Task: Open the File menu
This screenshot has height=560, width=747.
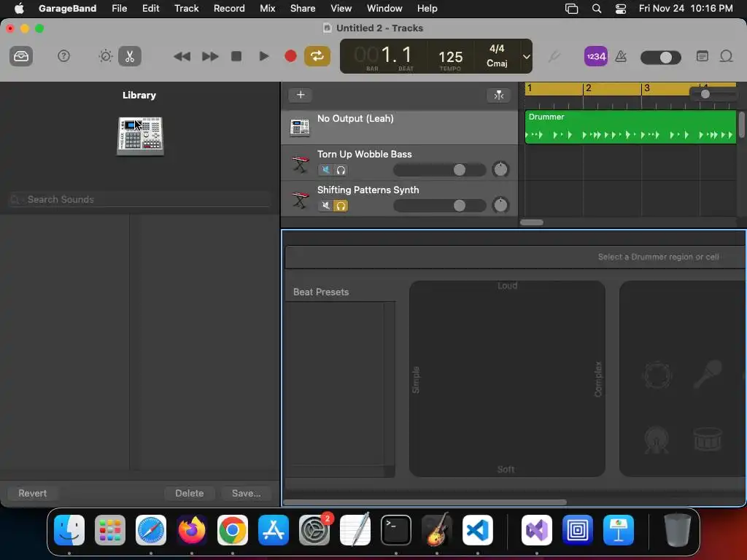Action: point(119,8)
